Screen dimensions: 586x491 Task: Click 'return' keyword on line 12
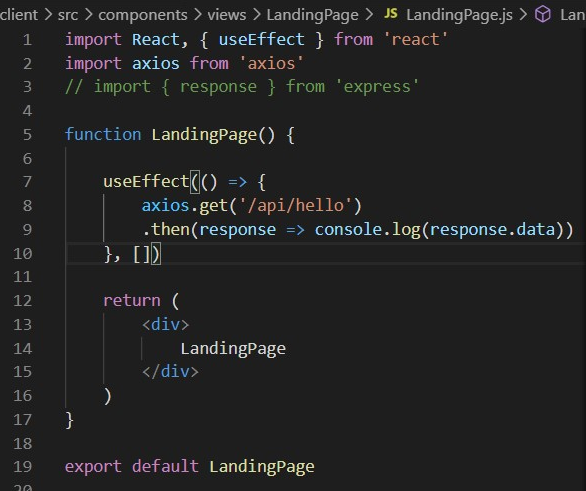pos(132,301)
